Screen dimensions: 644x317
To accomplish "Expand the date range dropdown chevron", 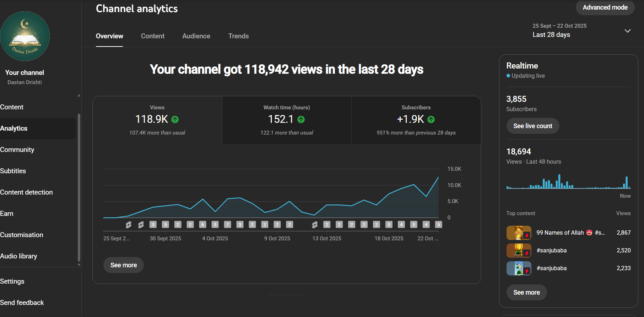I will [628, 31].
